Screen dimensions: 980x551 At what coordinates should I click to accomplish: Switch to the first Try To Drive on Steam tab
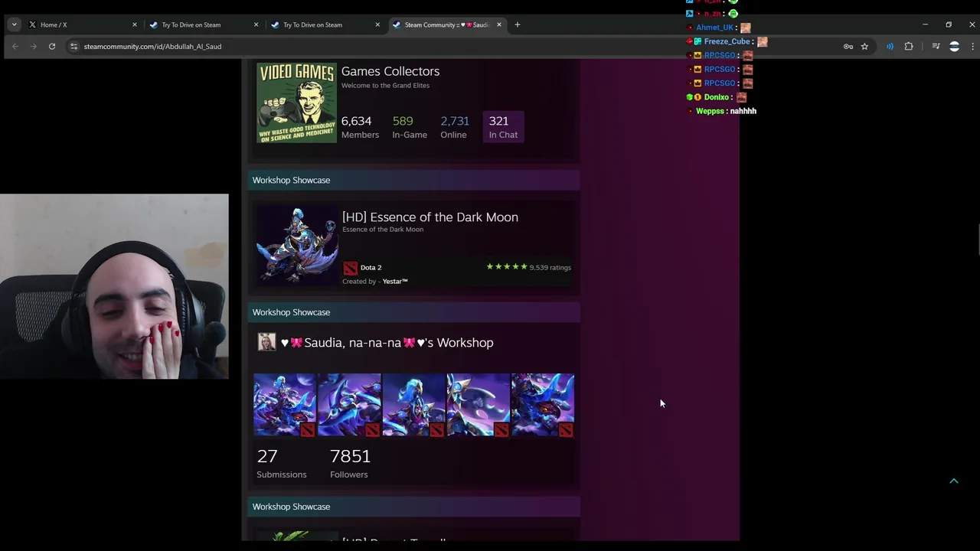203,24
